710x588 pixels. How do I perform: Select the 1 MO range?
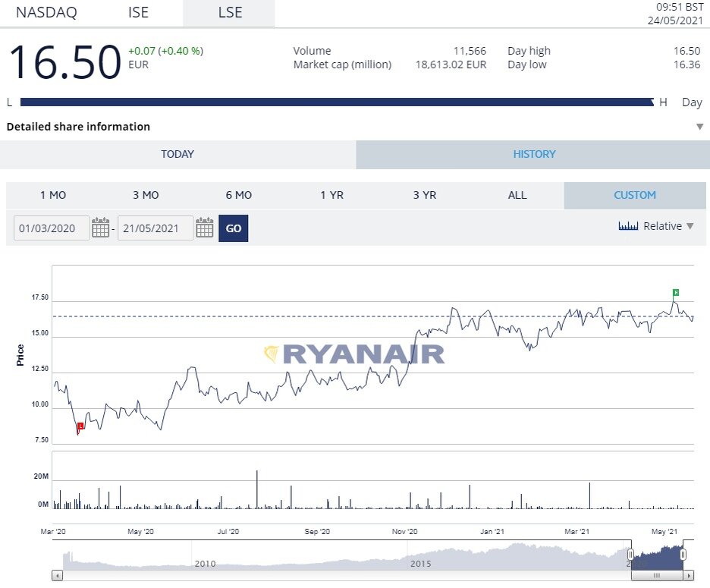coord(53,195)
